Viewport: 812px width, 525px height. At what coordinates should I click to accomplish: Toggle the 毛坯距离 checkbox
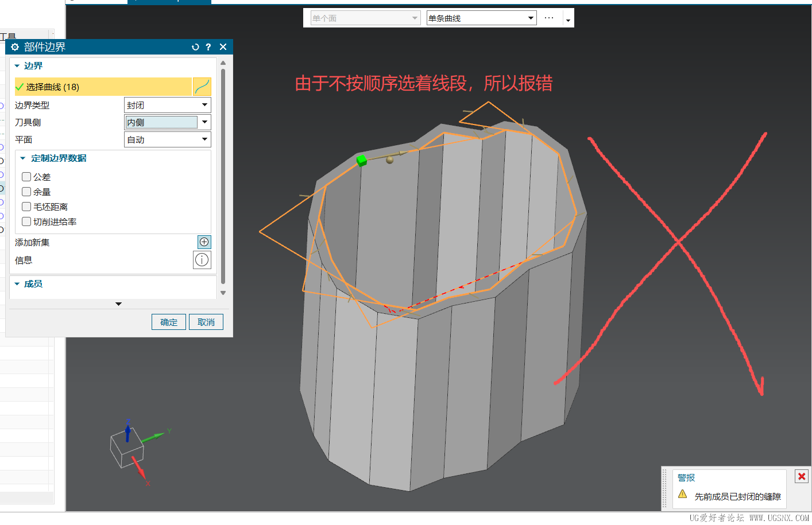pyautogui.click(x=26, y=207)
